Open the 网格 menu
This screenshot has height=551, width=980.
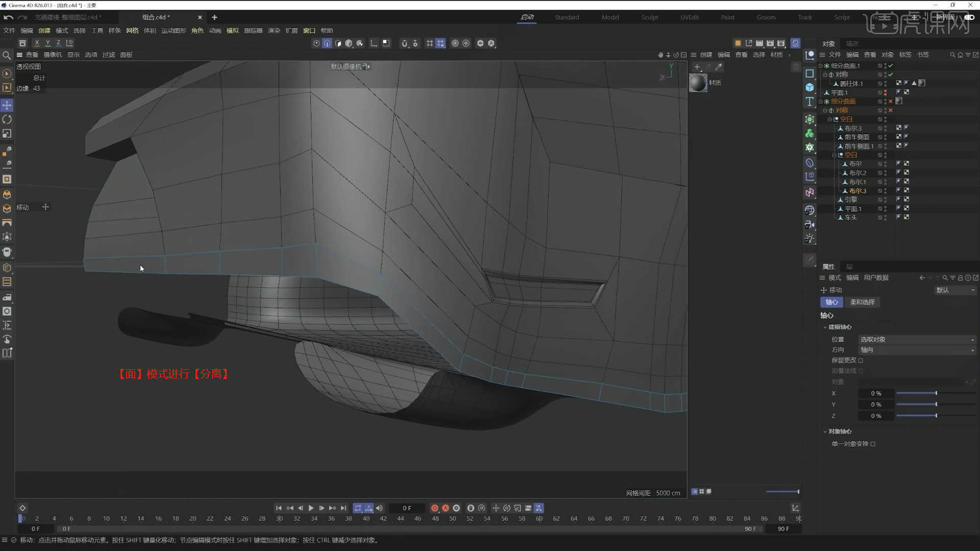132,31
